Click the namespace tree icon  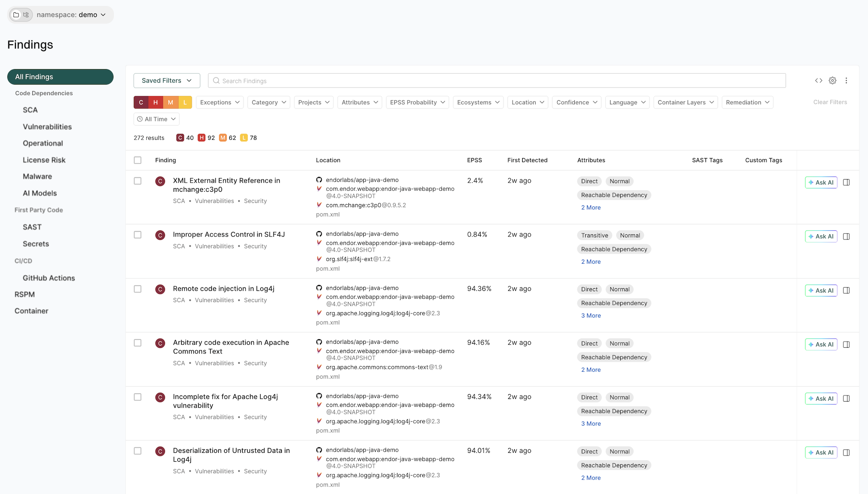[x=26, y=15]
